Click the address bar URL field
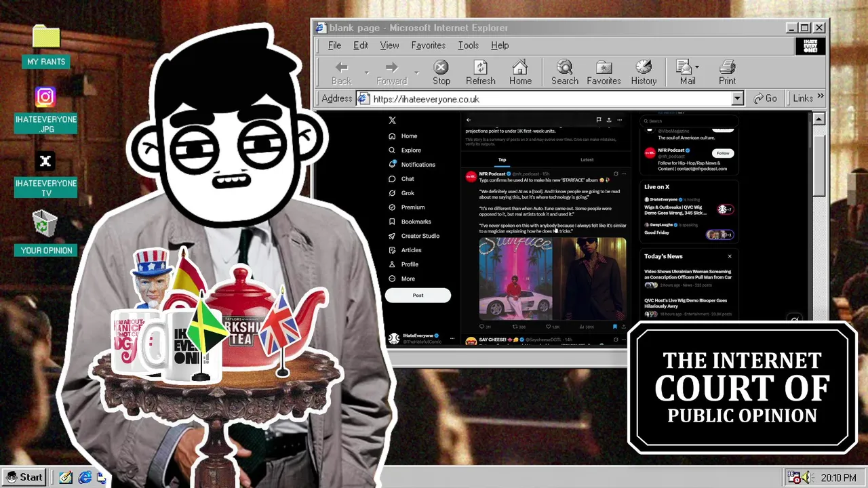This screenshot has width=868, height=488. point(551,99)
